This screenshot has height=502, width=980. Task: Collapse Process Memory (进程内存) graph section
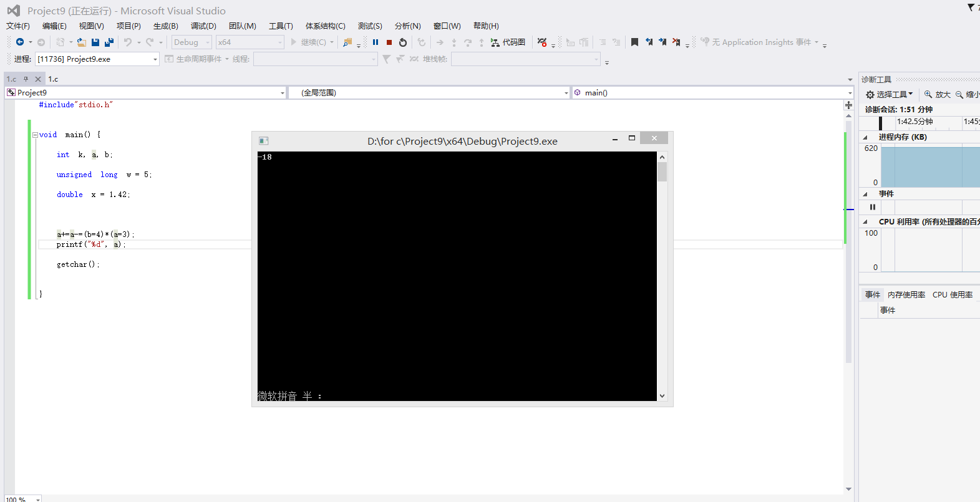865,137
